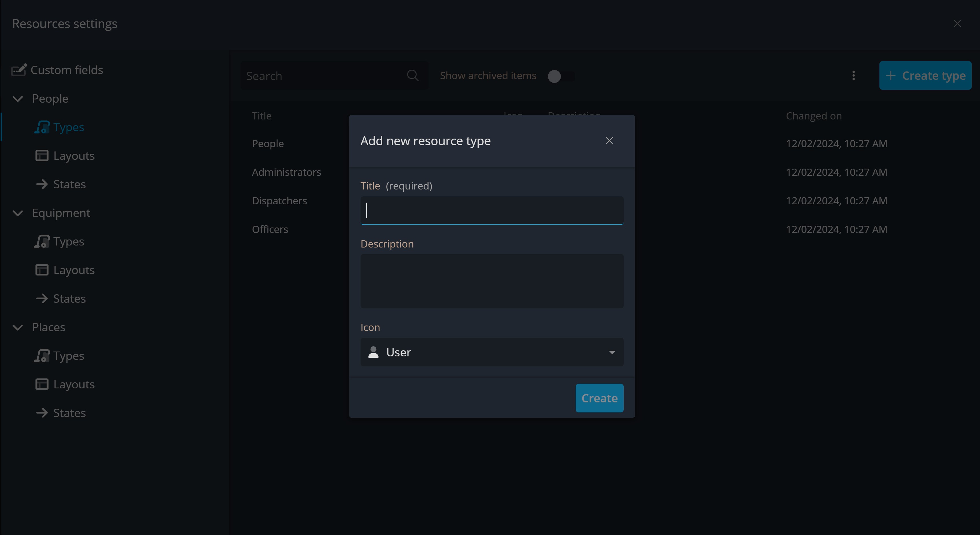Click the arrow icon for People States
The image size is (980, 535).
(42, 184)
